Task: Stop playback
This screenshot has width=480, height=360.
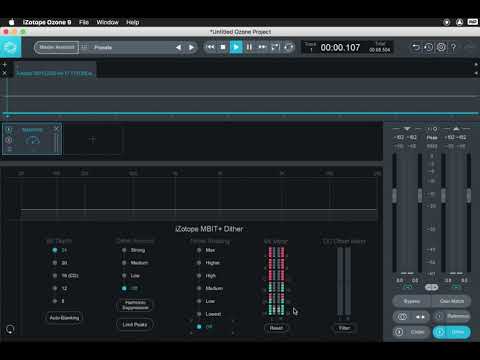Action: (223, 47)
